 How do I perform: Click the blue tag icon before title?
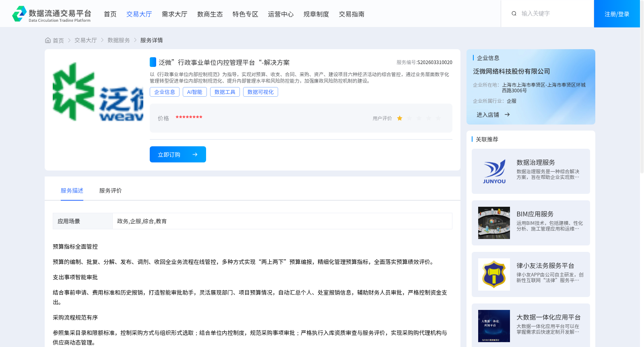(153, 62)
